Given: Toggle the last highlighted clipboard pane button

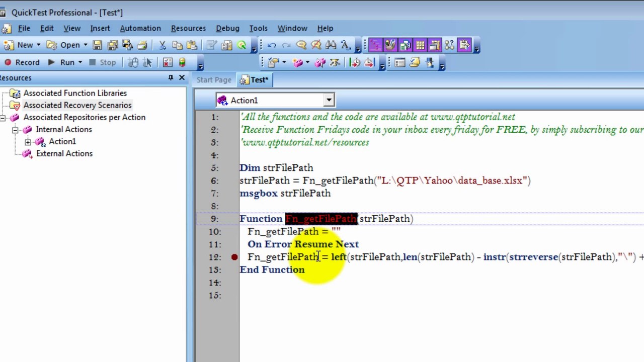Looking at the screenshot, I should pyautogui.click(x=464, y=45).
